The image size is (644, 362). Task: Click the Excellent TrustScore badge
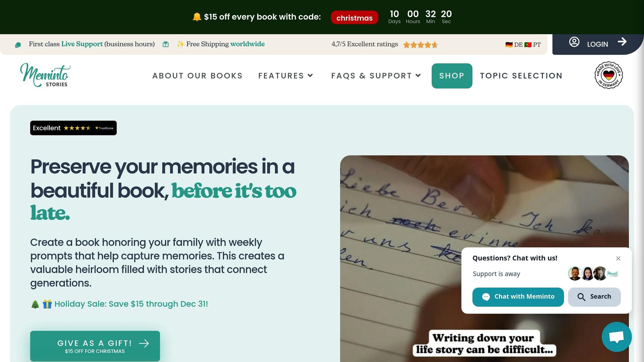coord(73,128)
